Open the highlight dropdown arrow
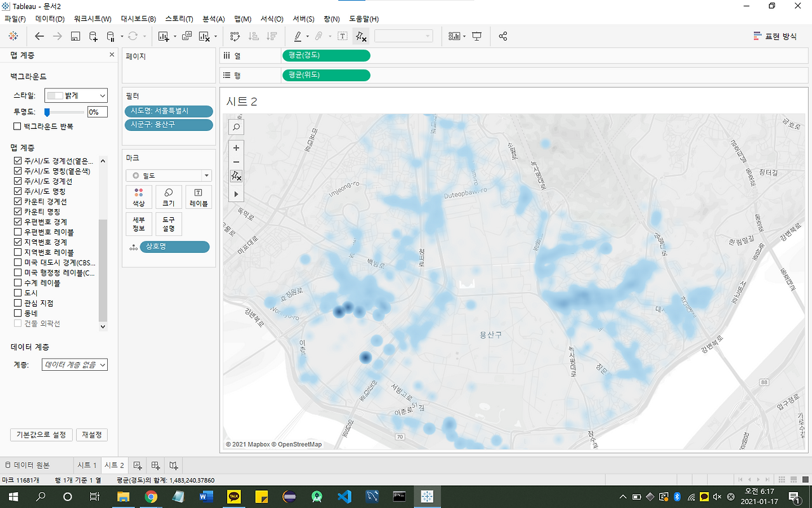This screenshot has width=812, height=508. click(307, 36)
